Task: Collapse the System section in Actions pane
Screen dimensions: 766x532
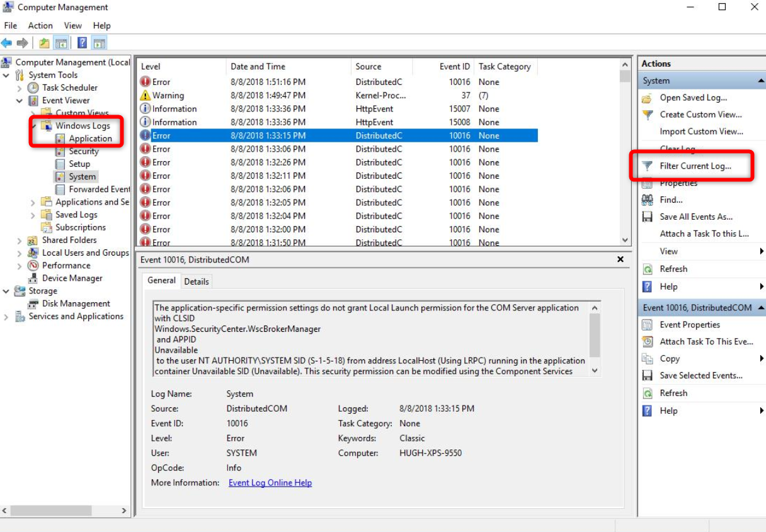Action: tap(760, 81)
